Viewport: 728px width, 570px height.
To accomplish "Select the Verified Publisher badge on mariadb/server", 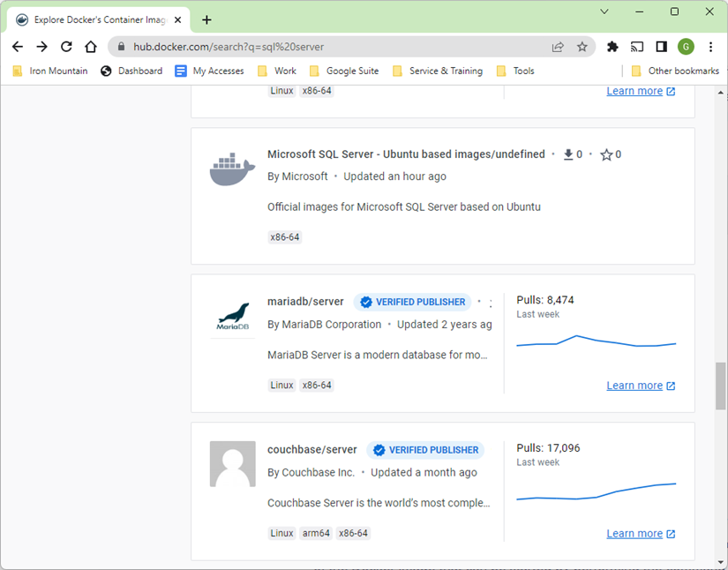I will pos(412,302).
